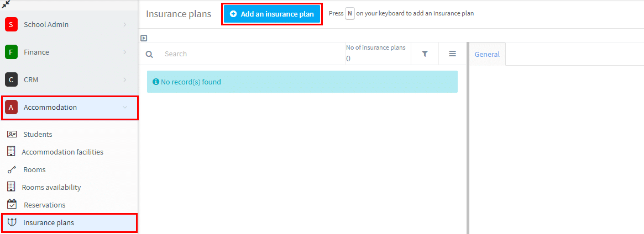Click the filter funnel icon
Viewport: 644px width, 234px height.
click(425, 54)
